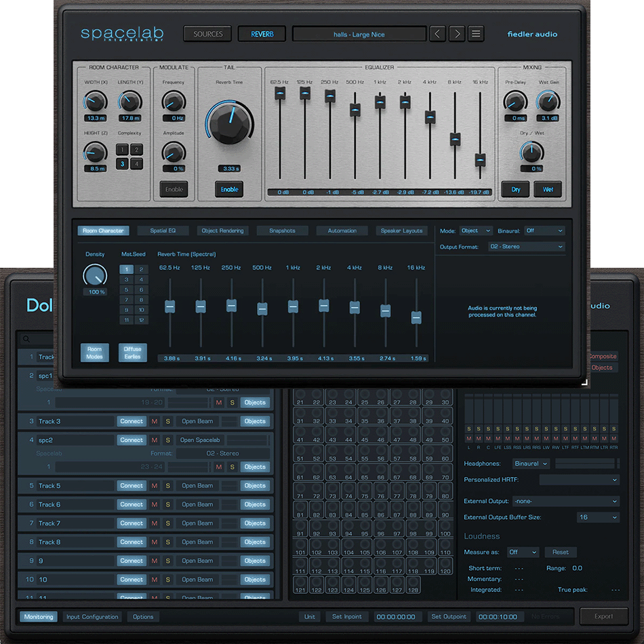Select Complexity level 3

[122, 164]
